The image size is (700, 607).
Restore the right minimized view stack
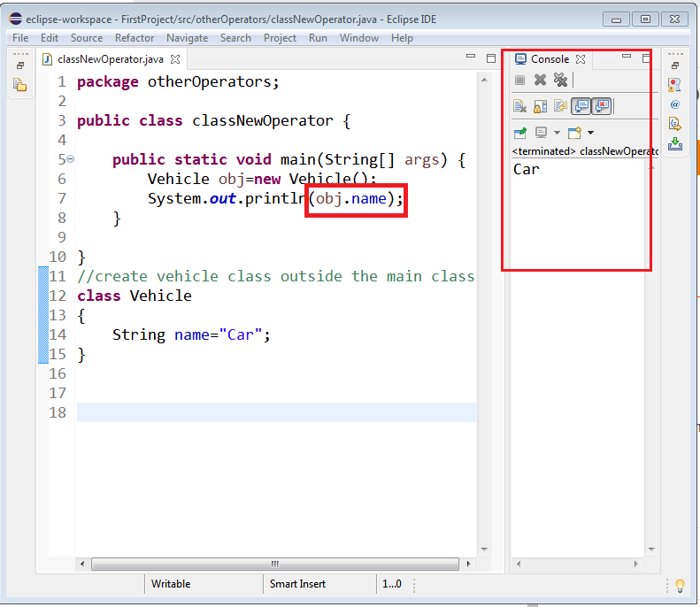click(x=675, y=65)
